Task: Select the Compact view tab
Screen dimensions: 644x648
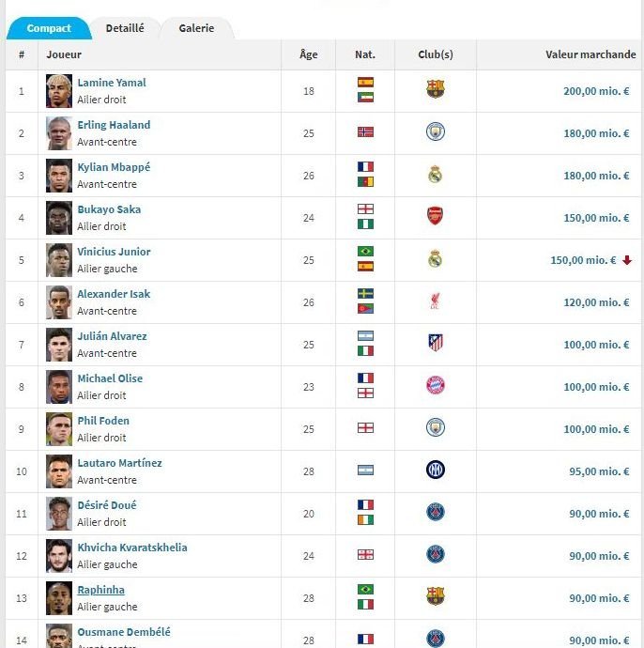Action: click(49, 28)
